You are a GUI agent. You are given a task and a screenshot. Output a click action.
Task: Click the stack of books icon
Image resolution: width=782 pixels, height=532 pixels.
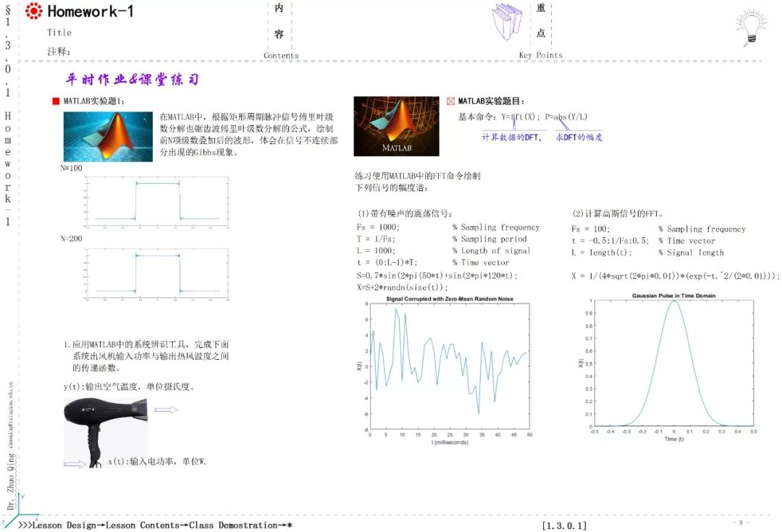click(507, 21)
